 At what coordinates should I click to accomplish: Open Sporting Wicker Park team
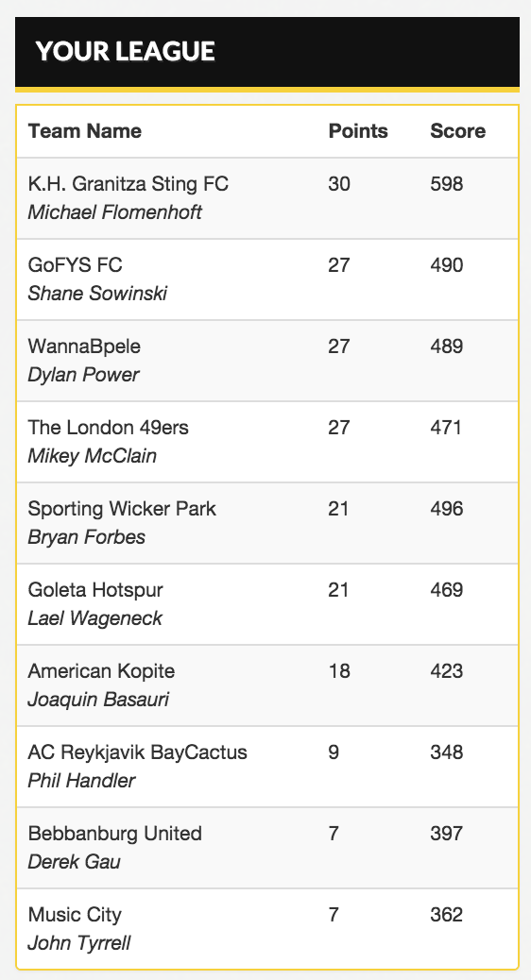coord(122,509)
